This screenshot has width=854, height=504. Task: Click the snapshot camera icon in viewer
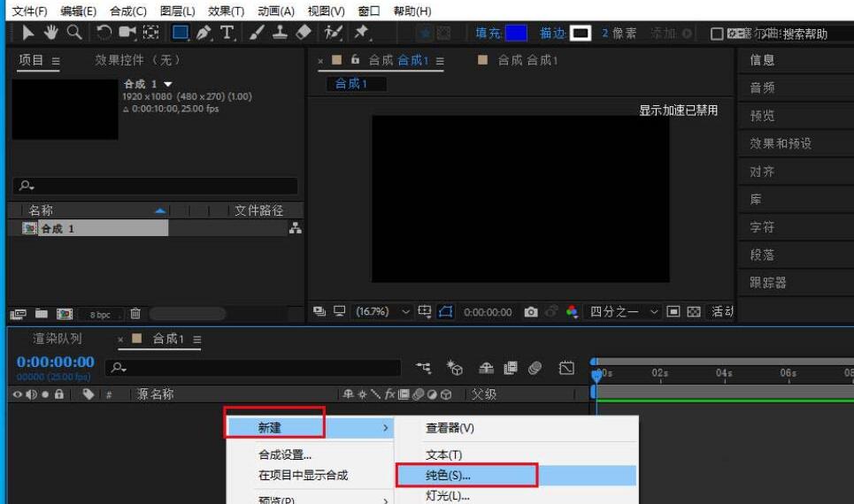pyautogui.click(x=530, y=312)
